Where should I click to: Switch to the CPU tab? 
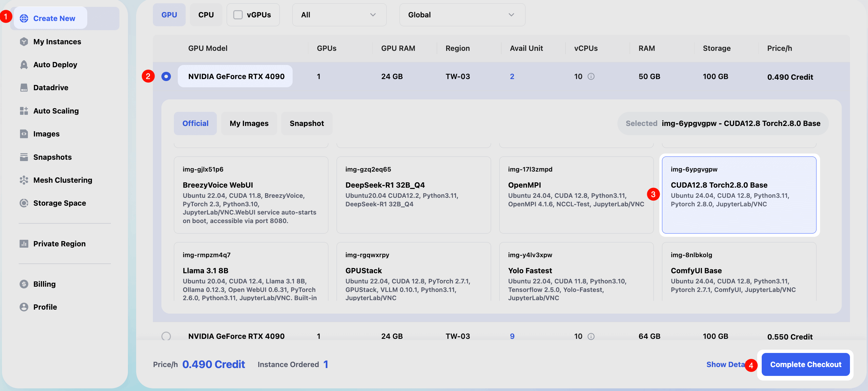pos(206,15)
